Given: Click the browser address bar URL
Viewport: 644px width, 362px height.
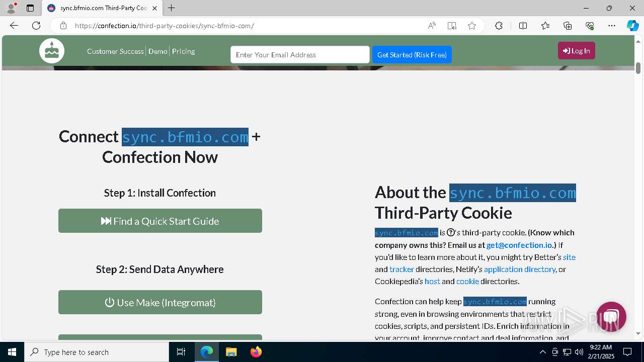Looking at the screenshot, I should 165,26.
